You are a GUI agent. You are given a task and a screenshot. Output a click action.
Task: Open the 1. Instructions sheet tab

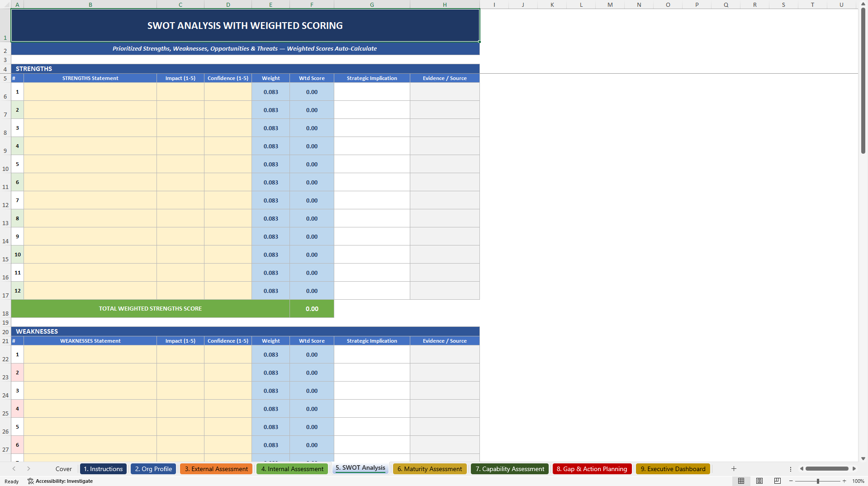click(103, 469)
